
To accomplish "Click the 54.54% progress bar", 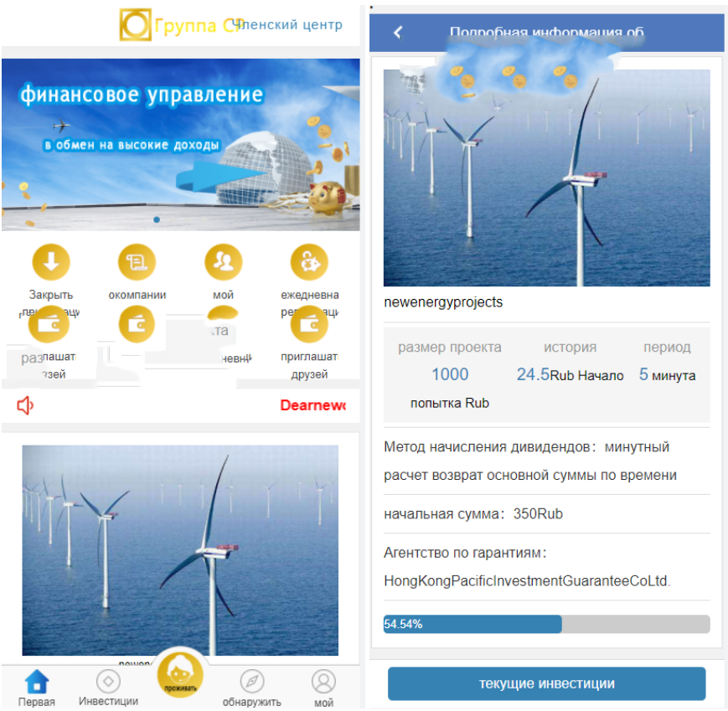I will 546,624.
